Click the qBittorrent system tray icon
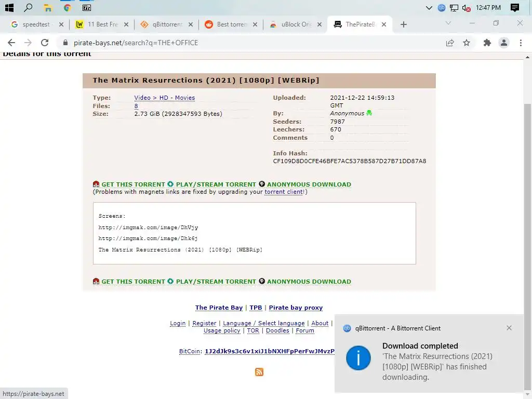 click(x=442, y=8)
